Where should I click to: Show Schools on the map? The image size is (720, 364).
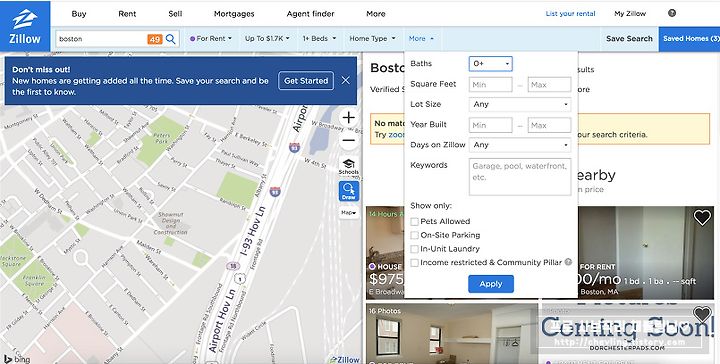349,167
